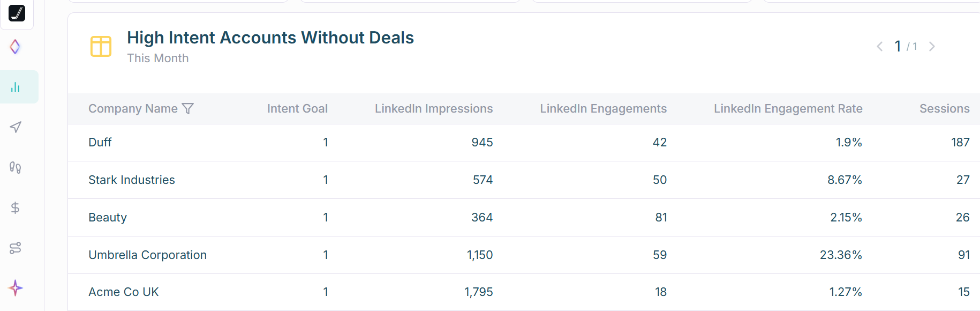Click the table widget icon beside report title

pos(101,47)
